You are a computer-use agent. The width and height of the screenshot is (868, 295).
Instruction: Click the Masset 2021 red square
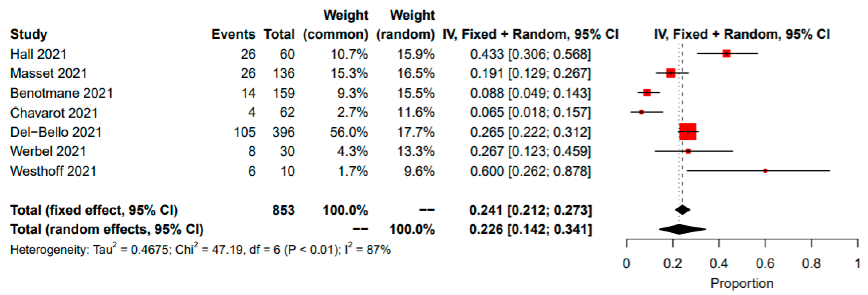coord(671,73)
